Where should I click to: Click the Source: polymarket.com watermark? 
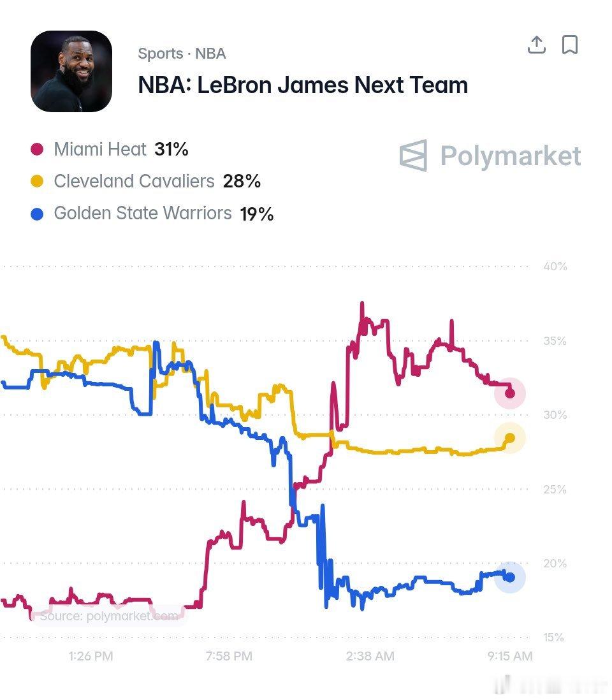point(109,616)
